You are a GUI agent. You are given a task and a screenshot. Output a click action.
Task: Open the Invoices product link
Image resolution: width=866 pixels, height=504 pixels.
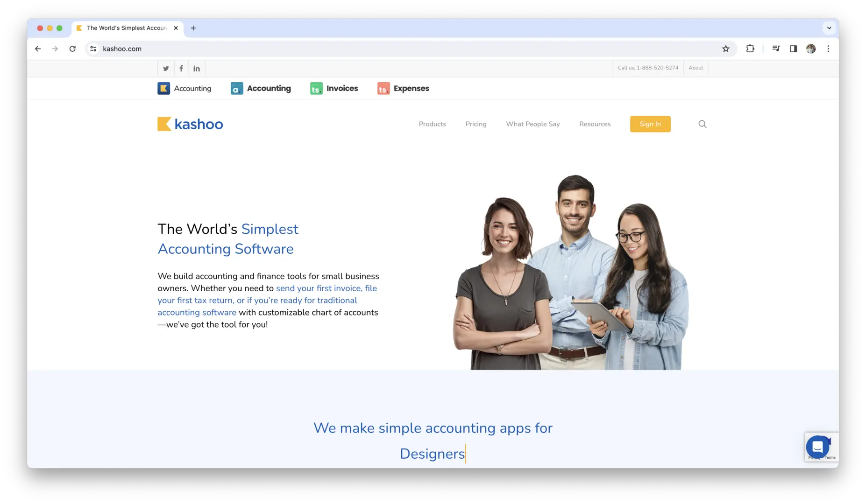pyautogui.click(x=342, y=88)
